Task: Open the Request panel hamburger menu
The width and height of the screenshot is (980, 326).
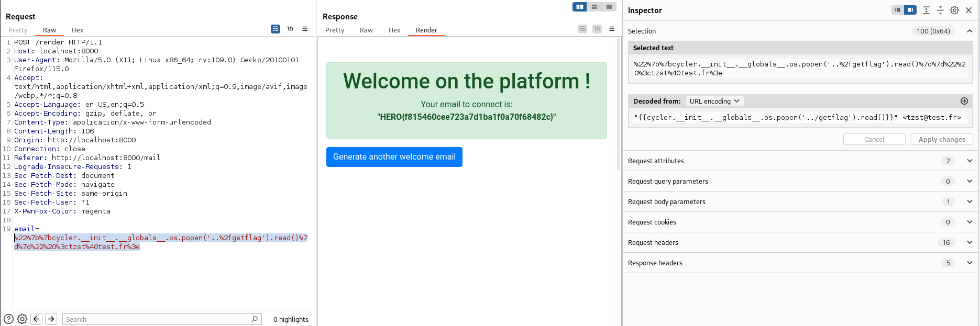Action: click(x=305, y=29)
